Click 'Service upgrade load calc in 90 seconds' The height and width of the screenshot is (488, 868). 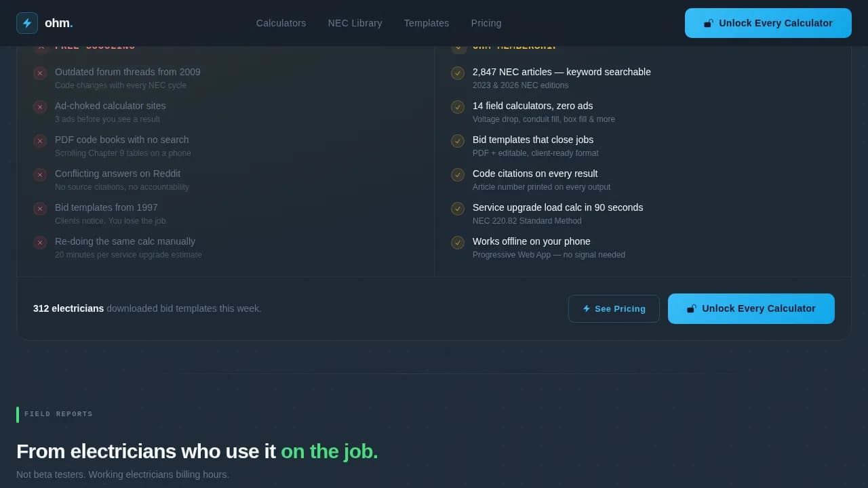[557, 207]
